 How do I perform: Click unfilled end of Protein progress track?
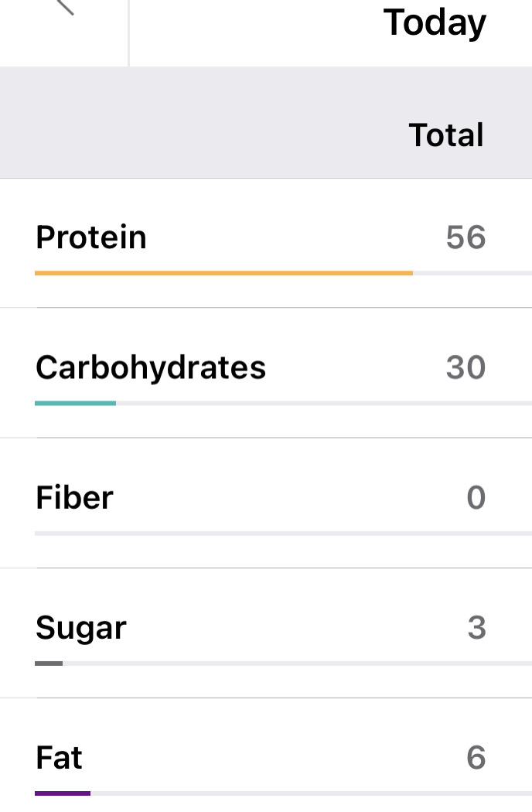472,273
